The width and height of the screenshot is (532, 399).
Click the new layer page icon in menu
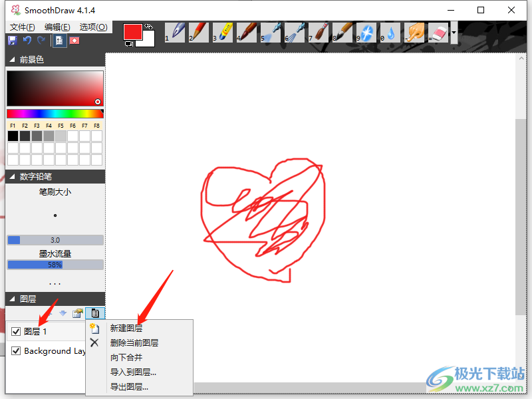click(x=94, y=328)
